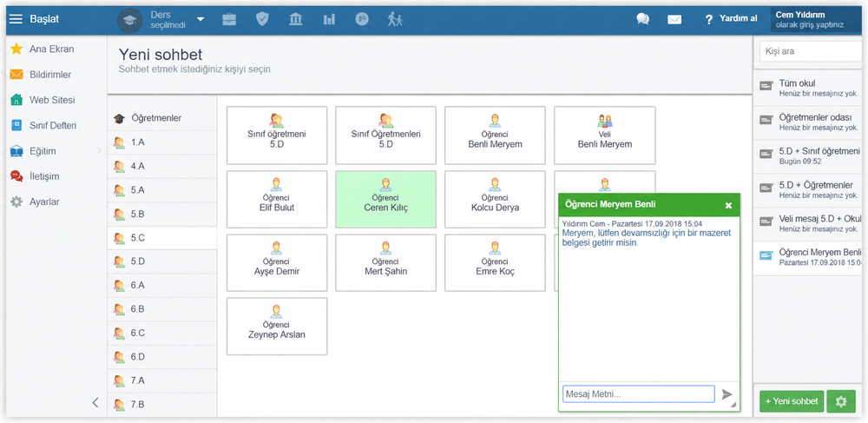
Task: Expand the Eğitim sidebar submenu arrow
Action: 99,150
